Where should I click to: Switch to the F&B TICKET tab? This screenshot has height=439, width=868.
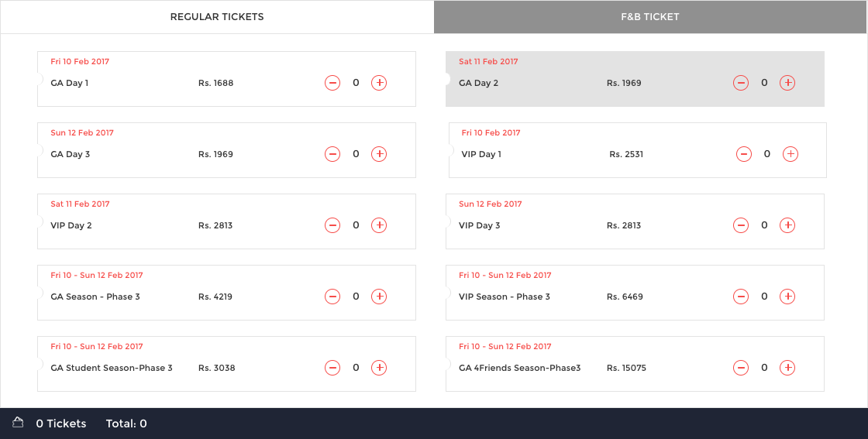pyautogui.click(x=650, y=17)
